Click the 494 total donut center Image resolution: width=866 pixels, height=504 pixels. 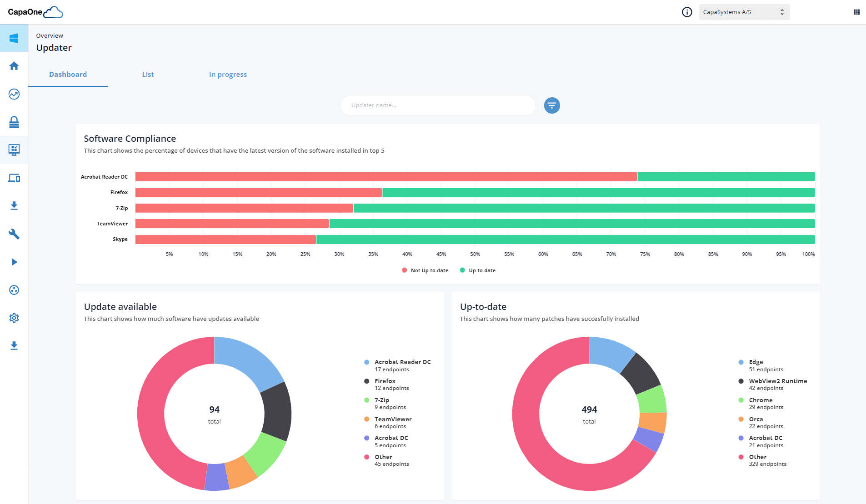tap(589, 414)
